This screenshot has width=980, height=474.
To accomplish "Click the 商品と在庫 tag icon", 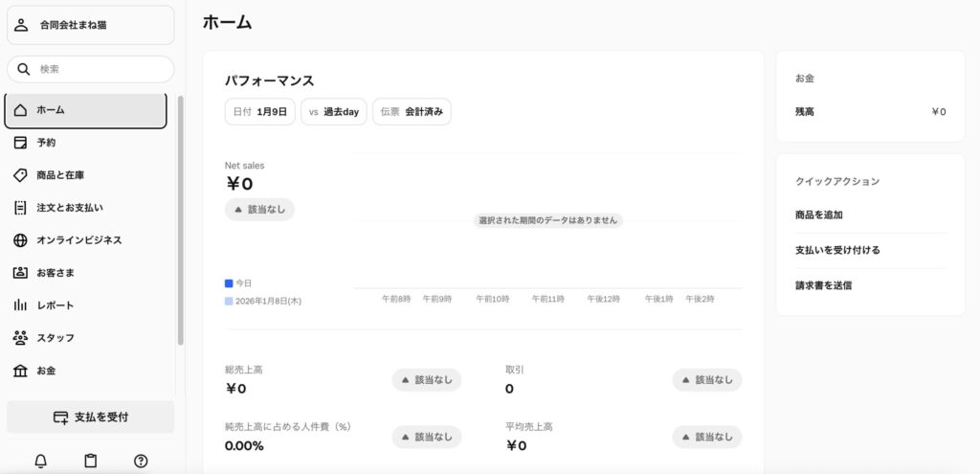I will click(x=20, y=175).
